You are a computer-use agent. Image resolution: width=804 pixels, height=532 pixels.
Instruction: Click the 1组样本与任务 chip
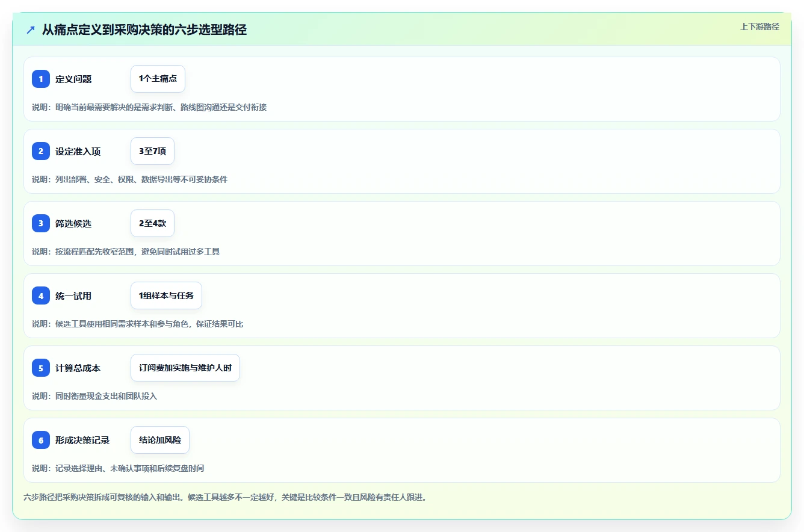[166, 295]
